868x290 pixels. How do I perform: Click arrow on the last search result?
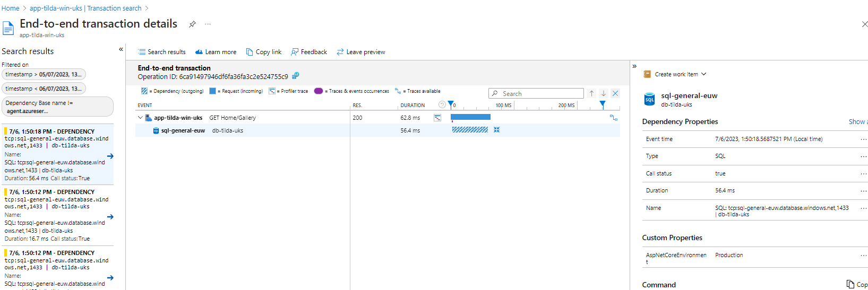point(110,277)
